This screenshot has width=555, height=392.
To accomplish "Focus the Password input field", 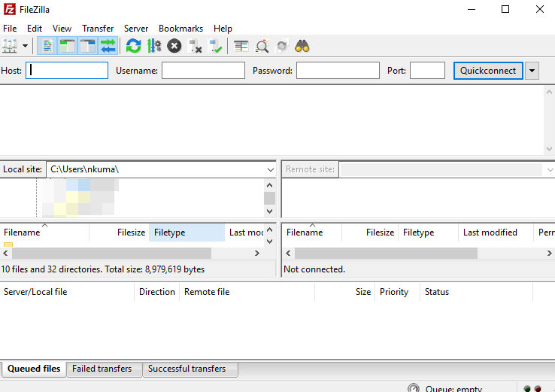I will [338, 70].
